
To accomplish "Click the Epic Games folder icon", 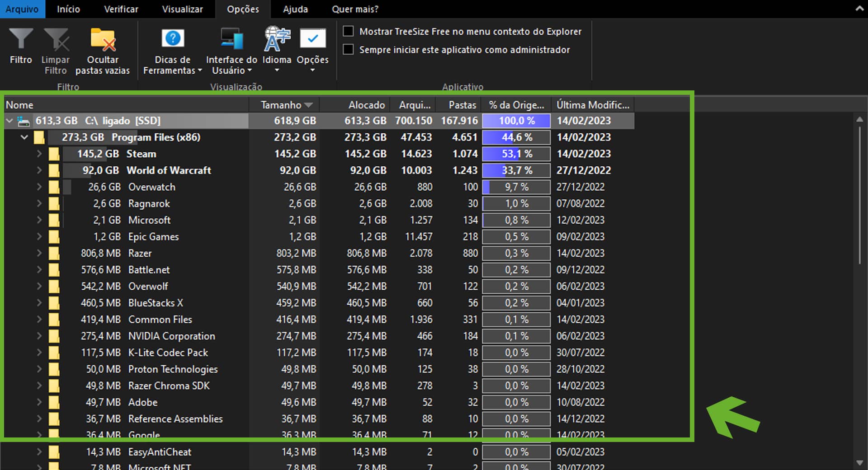I will [54, 237].
